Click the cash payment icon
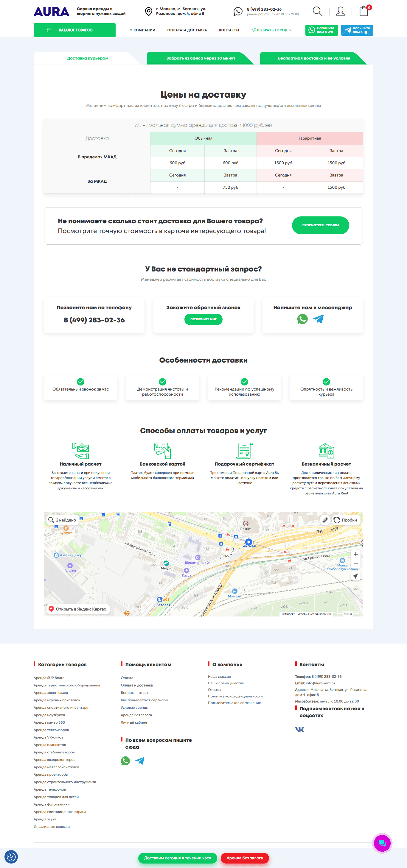 pyautogui.click(x=80, y=450)
